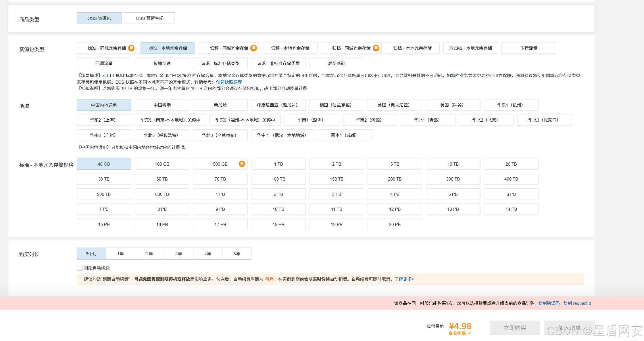
Task: Click recommended badge on 归档-同城冗余存储
Action: [x=376, y=48]
